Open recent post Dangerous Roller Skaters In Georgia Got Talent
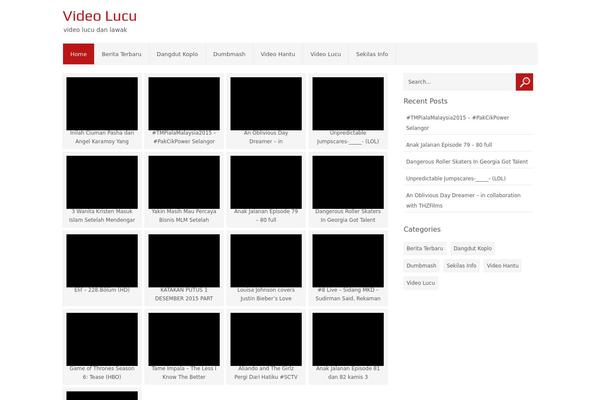The height and width of the screenshot is (400, 600). (x=467, y=162)
